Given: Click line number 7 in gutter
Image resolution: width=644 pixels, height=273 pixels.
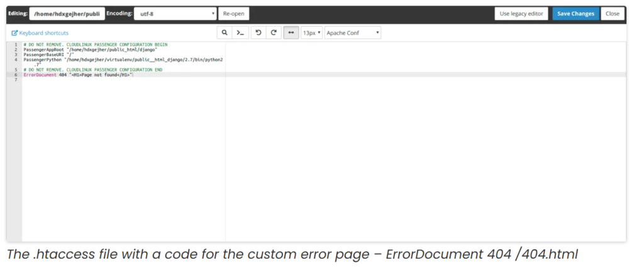Looking at the screenshot, I should click(16, 80).
